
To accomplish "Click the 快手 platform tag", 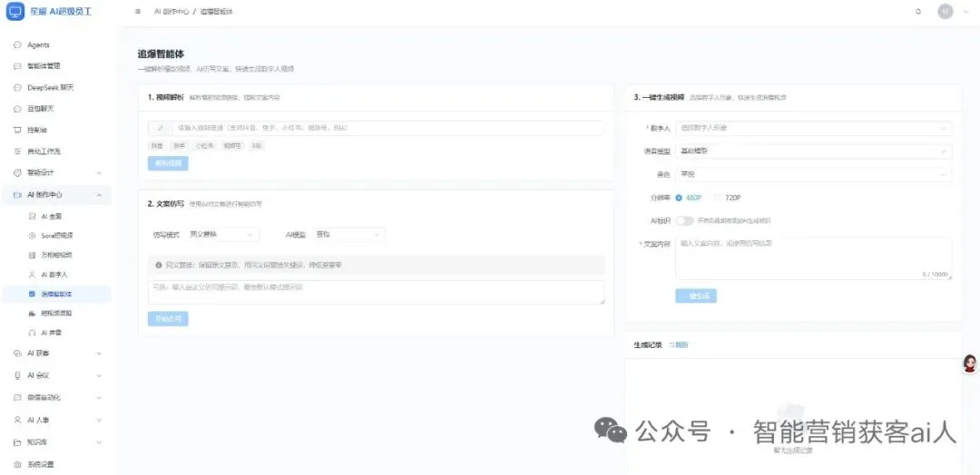I will point(180,145).
